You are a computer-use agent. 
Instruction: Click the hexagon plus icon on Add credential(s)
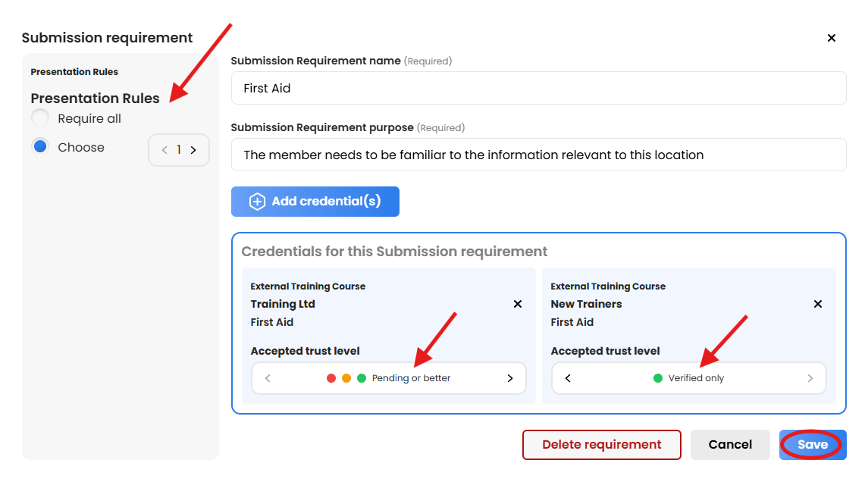pos(257,202)
